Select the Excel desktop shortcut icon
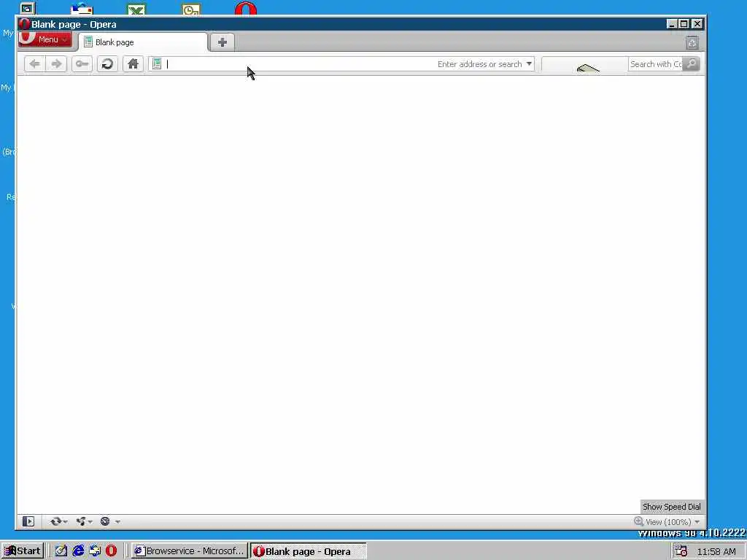747x560 pixels. click(136, 9)
